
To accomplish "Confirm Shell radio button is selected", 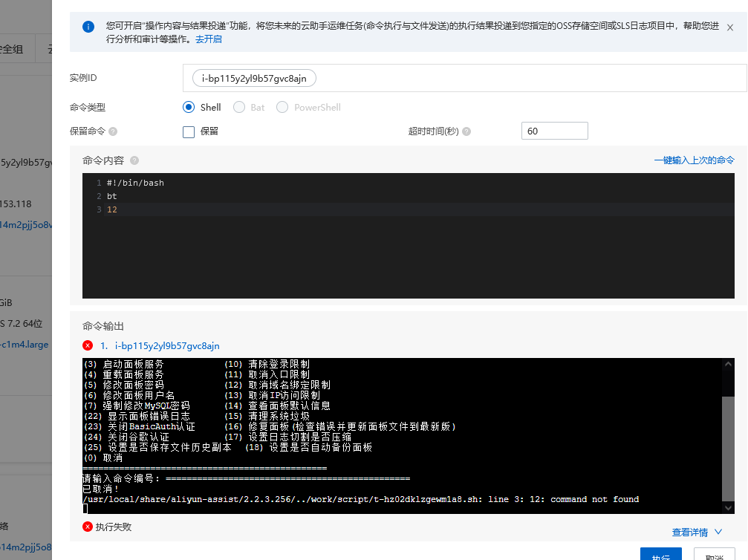I will [189, 107].
